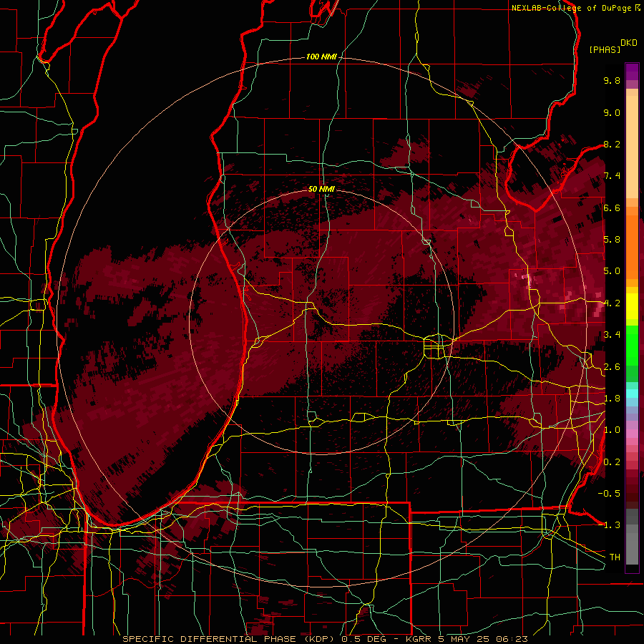Select the 7.4 legend value

click(x=612, y=176)
